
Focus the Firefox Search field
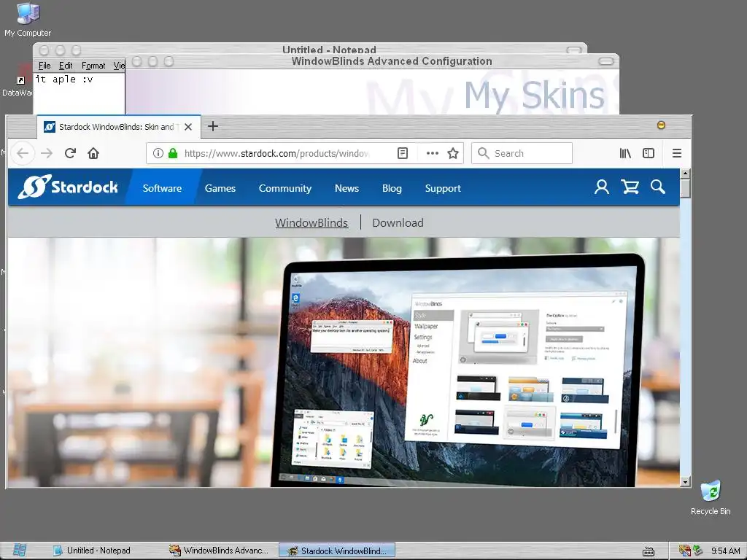click(522, 153)
